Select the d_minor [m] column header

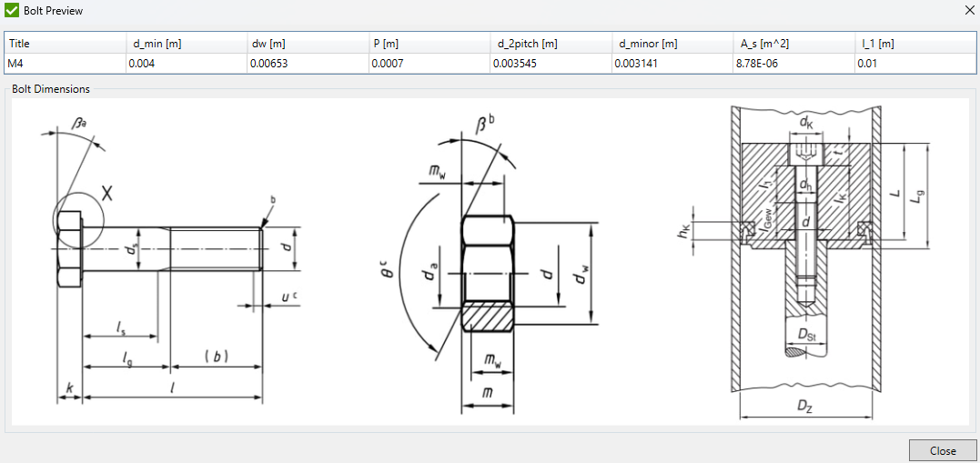point(672,44)
